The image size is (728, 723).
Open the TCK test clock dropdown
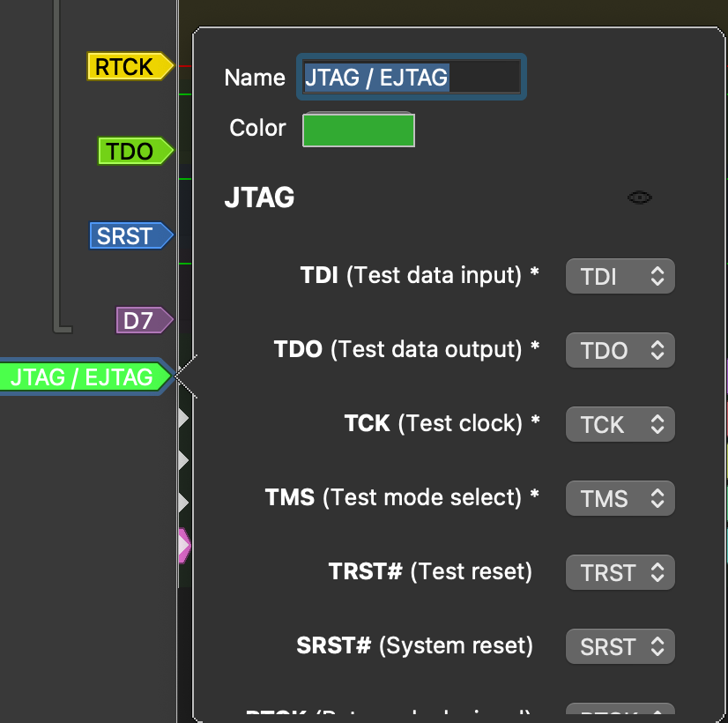(x=620, y=424)
